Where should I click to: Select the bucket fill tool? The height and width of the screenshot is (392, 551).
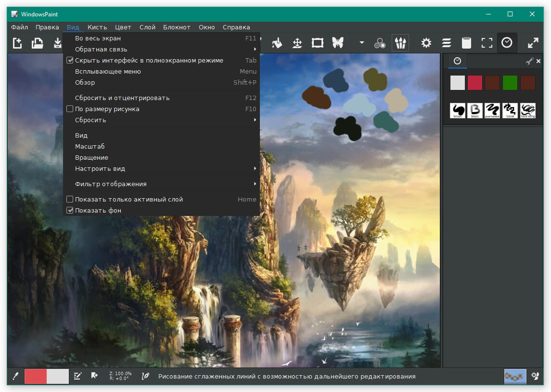277,43
